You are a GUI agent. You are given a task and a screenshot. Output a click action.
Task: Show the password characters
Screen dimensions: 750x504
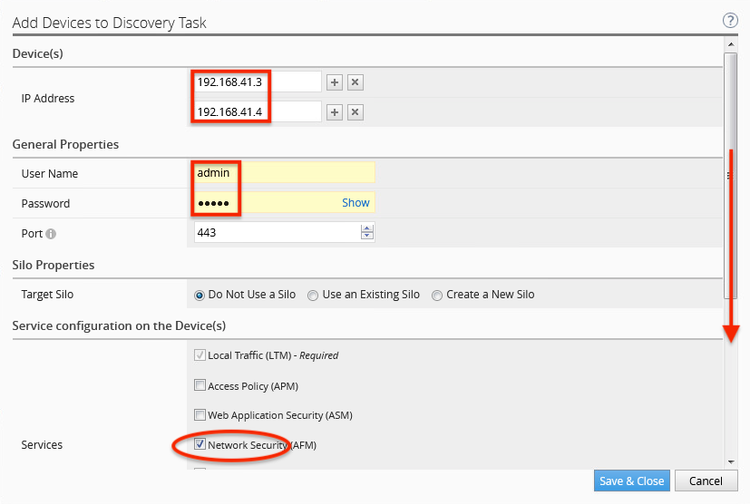tap(355, 203)
